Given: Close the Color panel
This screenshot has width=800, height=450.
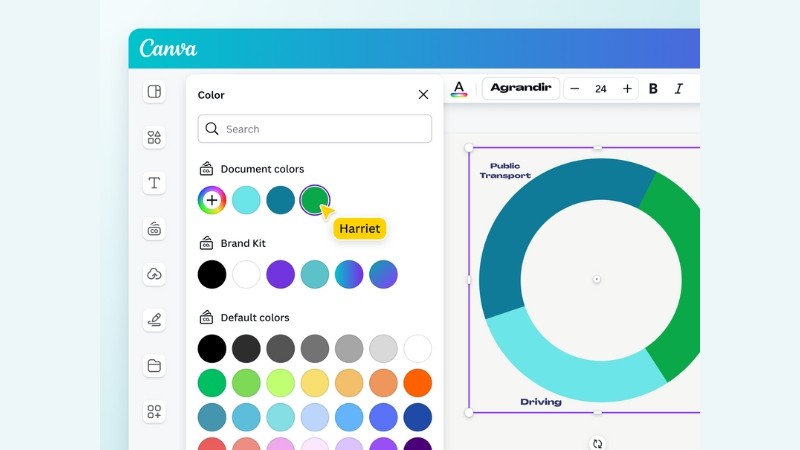Looking at the screenshot, I should click(x=423, y=94).
